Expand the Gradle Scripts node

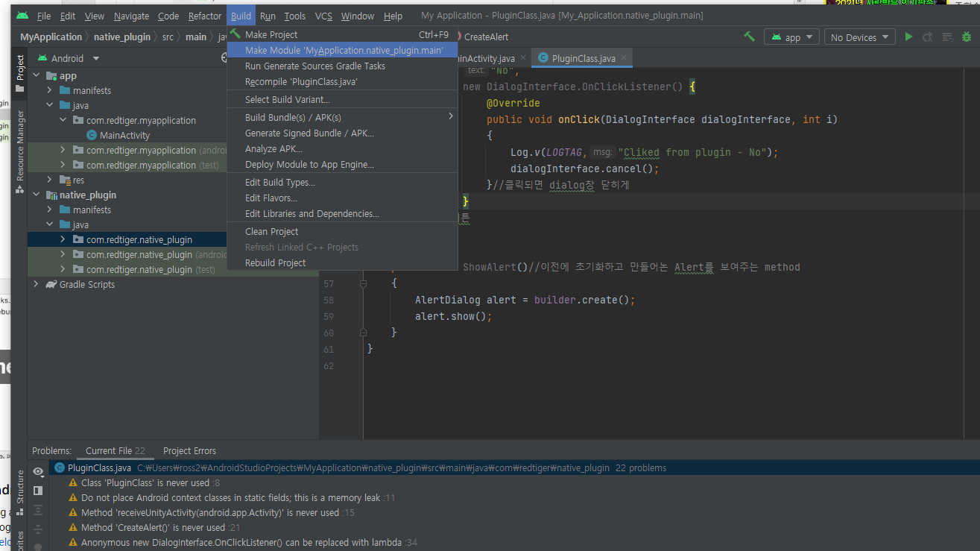click(37, 284)
